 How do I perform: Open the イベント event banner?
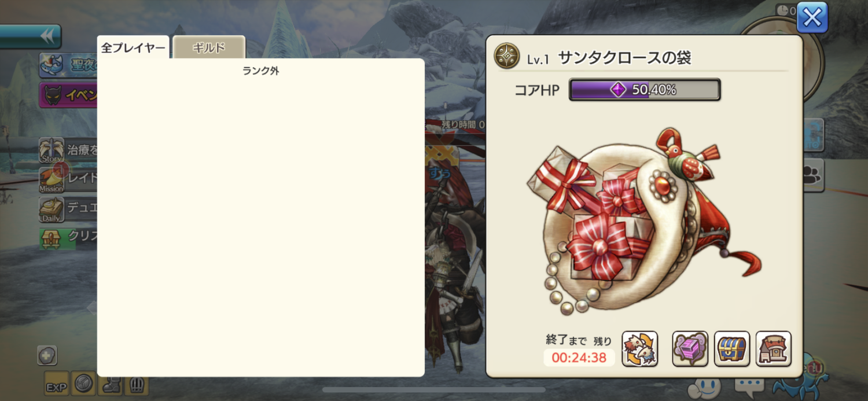click(68, 95)
